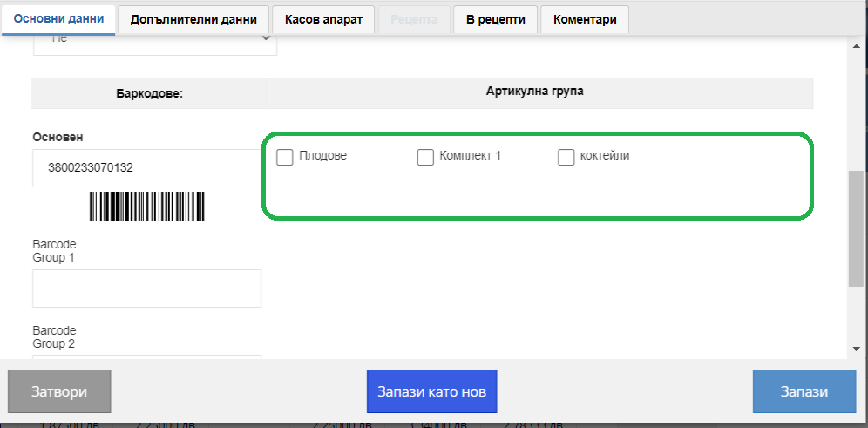Open the Касов апарат tab

click(x=324, y=19)
